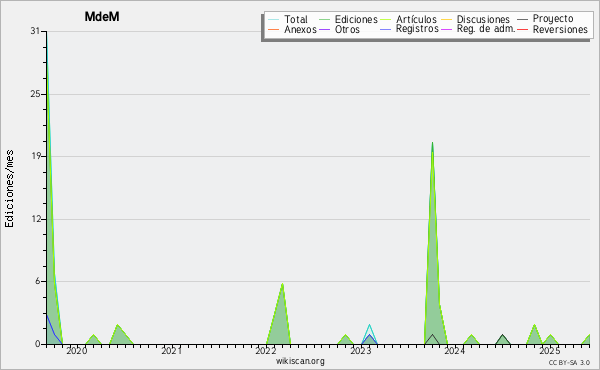Click the Ediciones legend entry
600x370 pixels.
(x=348, y=19)
